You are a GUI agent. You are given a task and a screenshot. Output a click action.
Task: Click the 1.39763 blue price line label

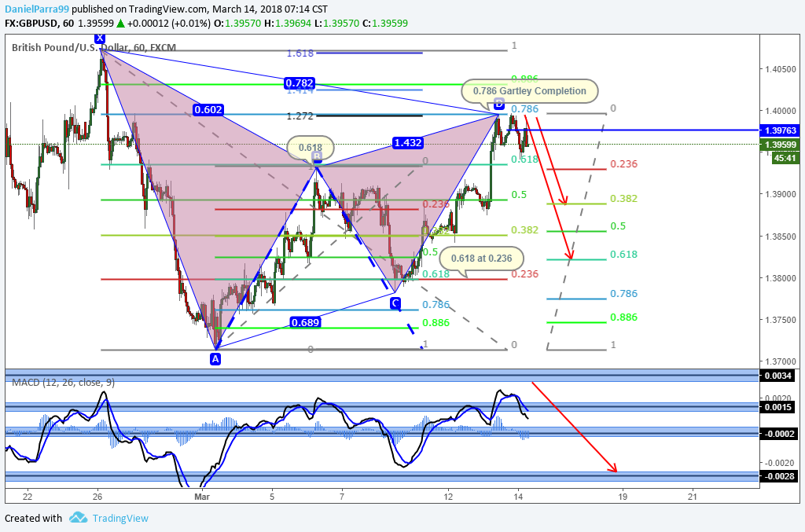(x=780, y=130)
